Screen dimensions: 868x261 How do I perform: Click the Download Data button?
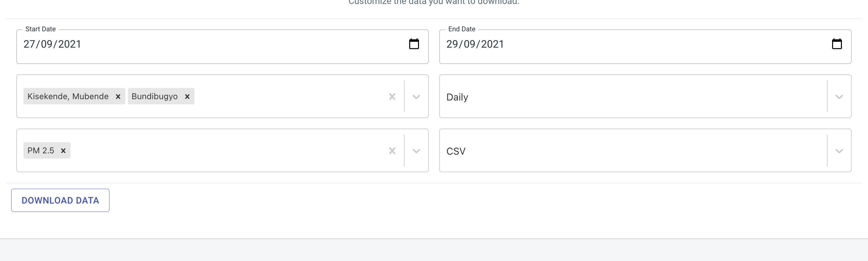[x=60, y=200]
